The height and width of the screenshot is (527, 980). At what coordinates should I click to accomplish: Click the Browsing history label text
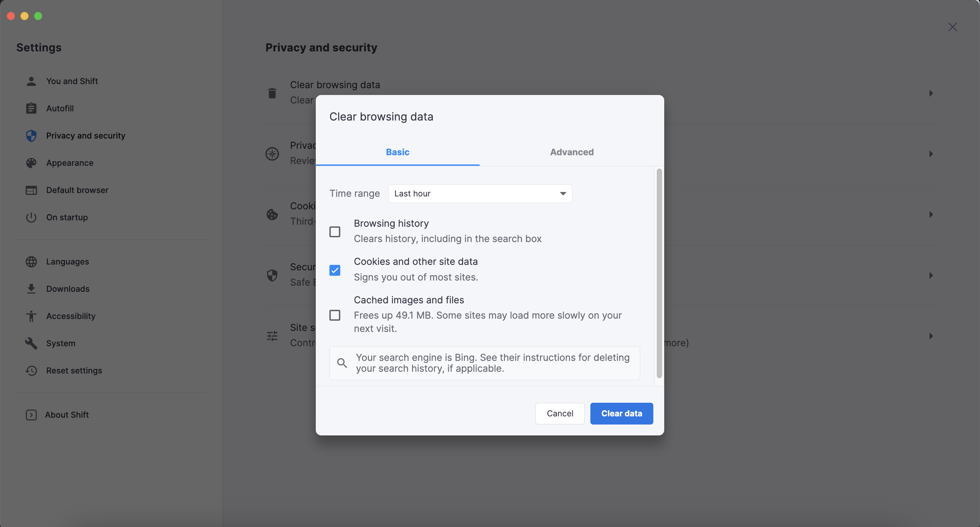(x=391, y=223)
